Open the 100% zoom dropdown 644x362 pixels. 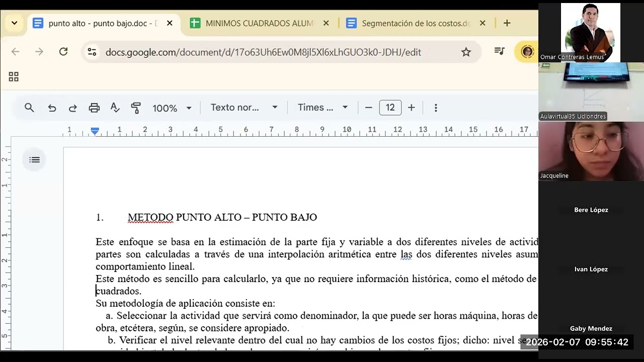172,108
